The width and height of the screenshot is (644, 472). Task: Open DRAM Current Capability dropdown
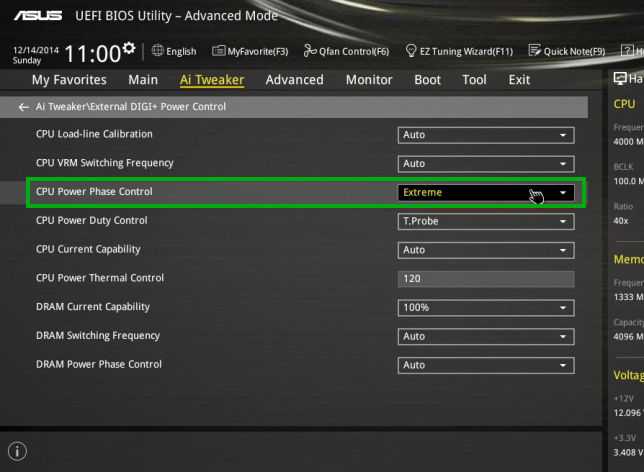(486, 308)
